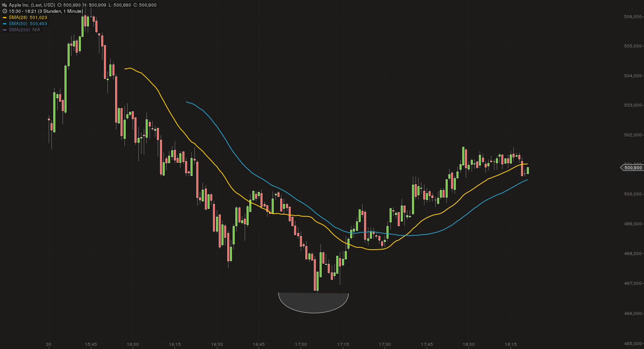Click the yellow SMA(28) legend color marker
This screenshot has height=349, width=644.
[x=5, y=17]
